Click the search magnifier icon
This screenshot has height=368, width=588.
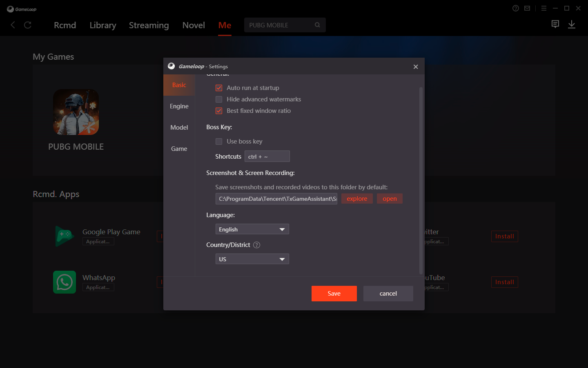click(317, 25)
